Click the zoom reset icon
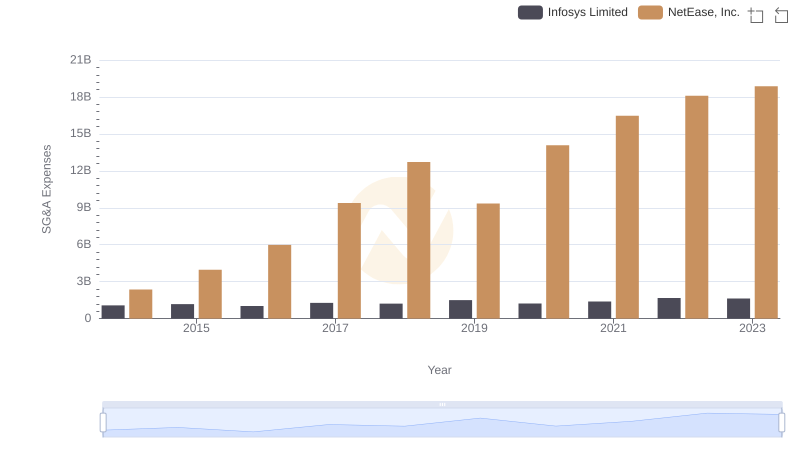 tap(781, 15)
